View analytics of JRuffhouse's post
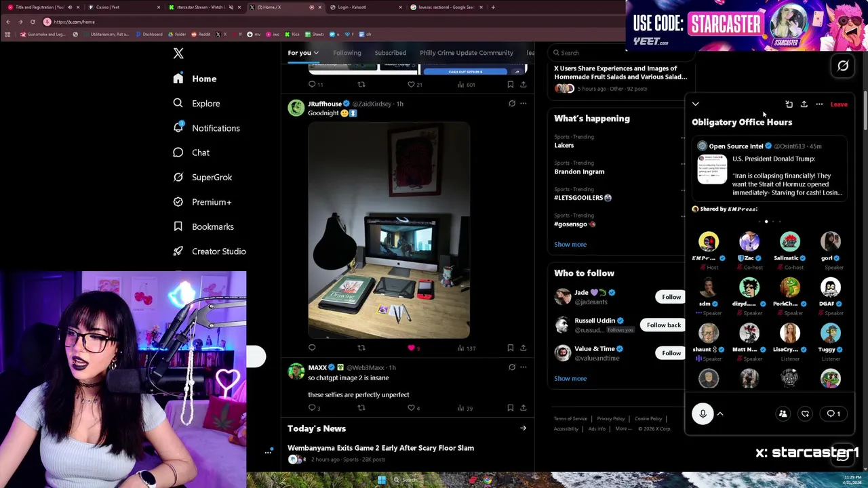Viewport: 868px width, 488px height. coord(466,348)
